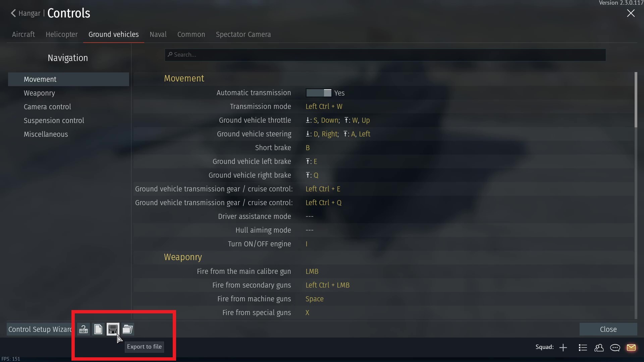Open the import controls folder icon
Viewport: 644px width, 362px height.
pyautogui.click(x=127, y=329)
